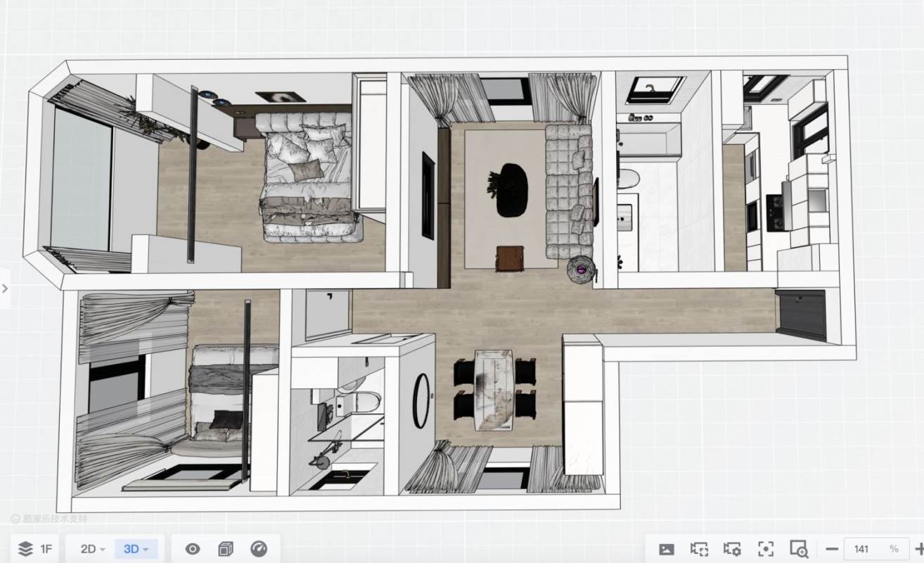This screenshot has width=924, height=563.
Task: Expand the 3D view mode dropdown
Action: 136,549
